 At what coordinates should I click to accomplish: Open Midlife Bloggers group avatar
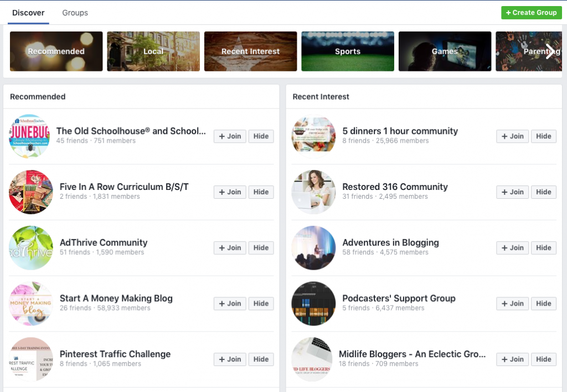[312, 359]
